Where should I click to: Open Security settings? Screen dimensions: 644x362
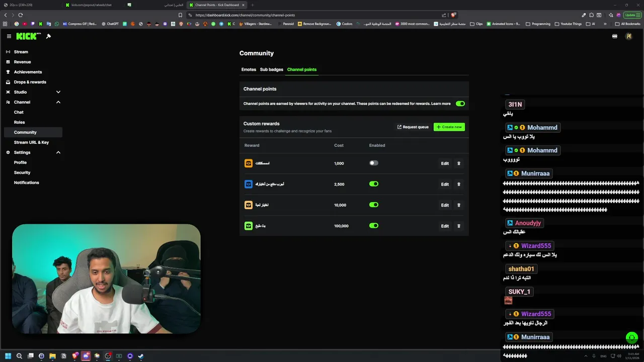coord(33,172)
